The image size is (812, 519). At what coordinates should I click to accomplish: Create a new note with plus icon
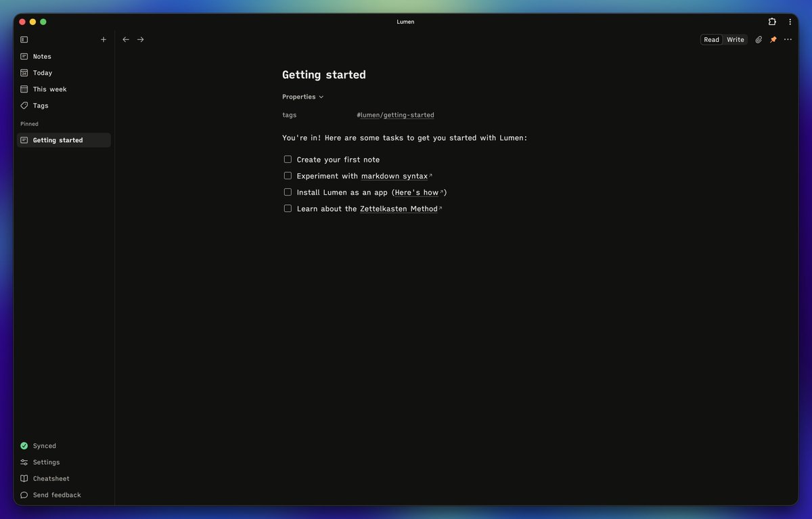pyautogui.click(x=104, y=40)
